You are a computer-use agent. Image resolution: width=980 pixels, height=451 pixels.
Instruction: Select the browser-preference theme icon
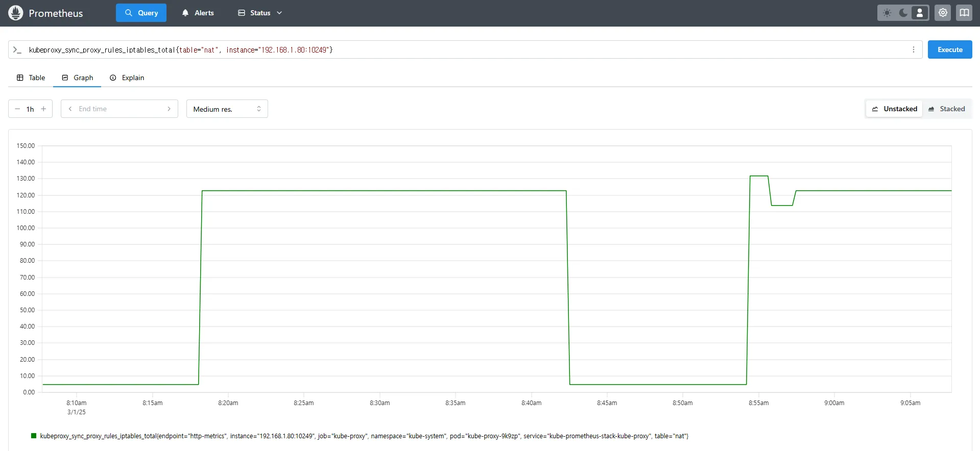click(920, 13)
